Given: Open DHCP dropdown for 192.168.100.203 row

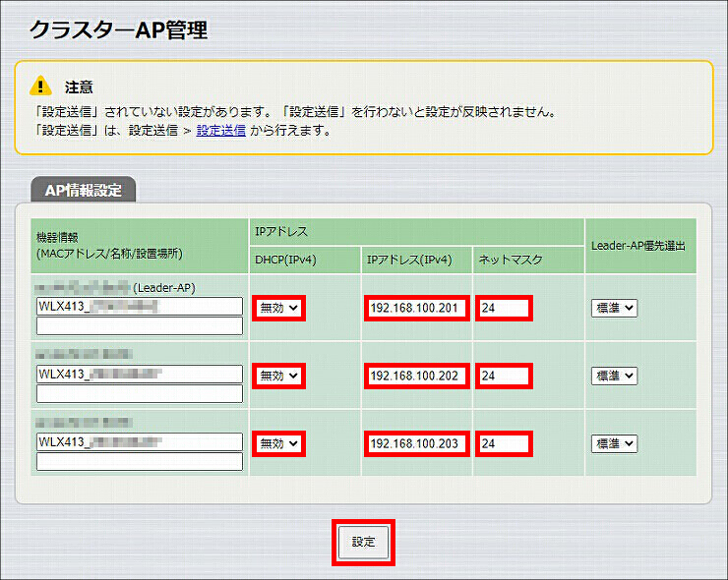Looking at the screenshot, I should tap(279, 443).
